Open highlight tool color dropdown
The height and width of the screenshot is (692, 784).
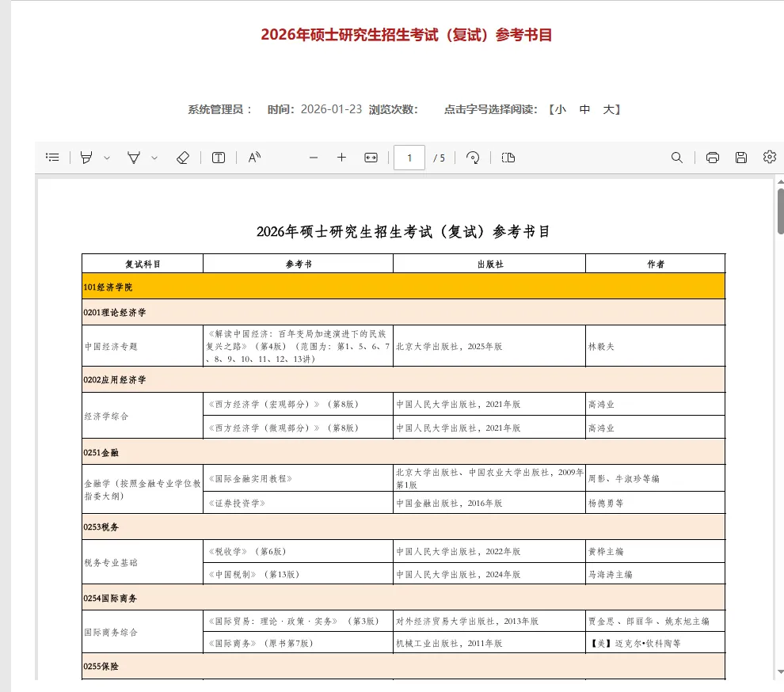[106, 158]
